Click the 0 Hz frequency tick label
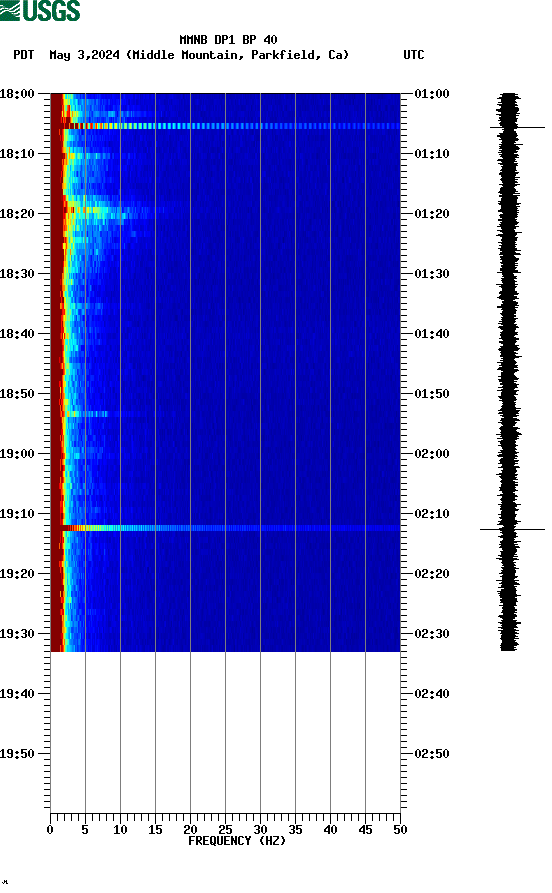The image size is (552, 893). pyautogui.click(x=50, y=830)
